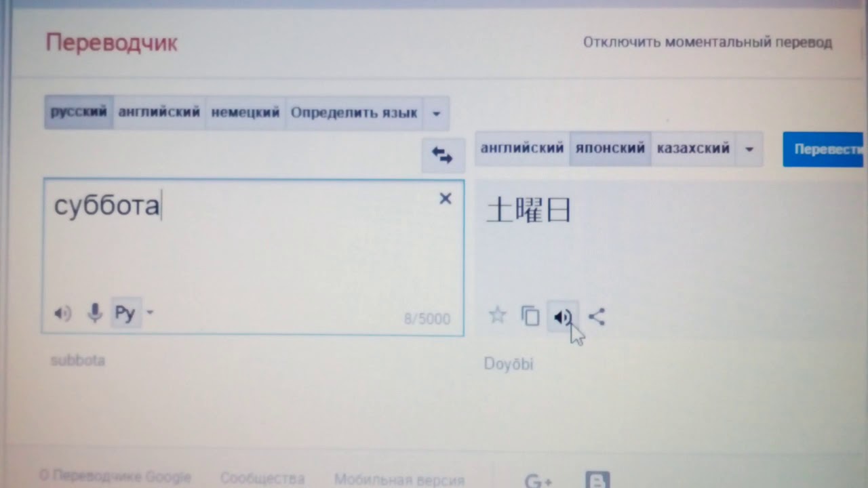Select русский as source language

point(79,113)
